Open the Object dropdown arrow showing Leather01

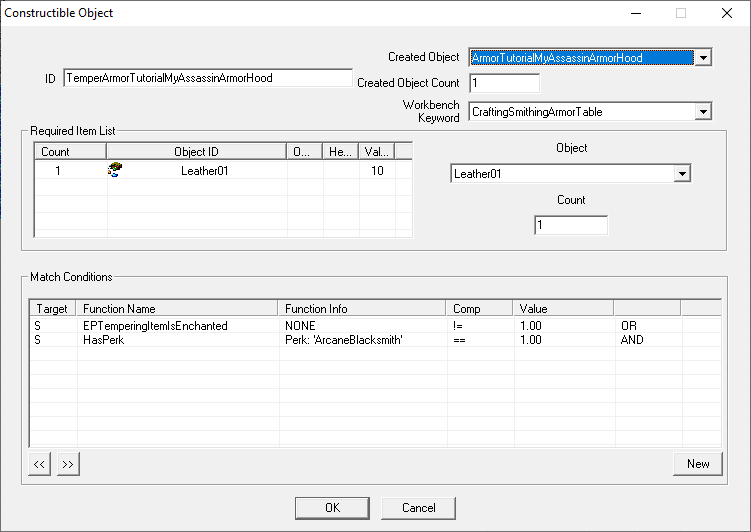[x=682, y=173]
